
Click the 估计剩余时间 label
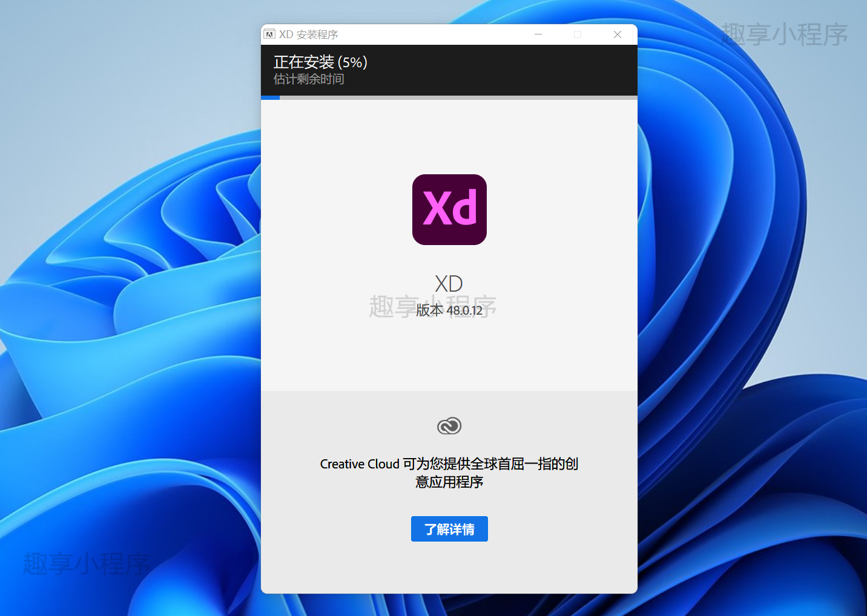pyautogui.click(x=309, y=79)
